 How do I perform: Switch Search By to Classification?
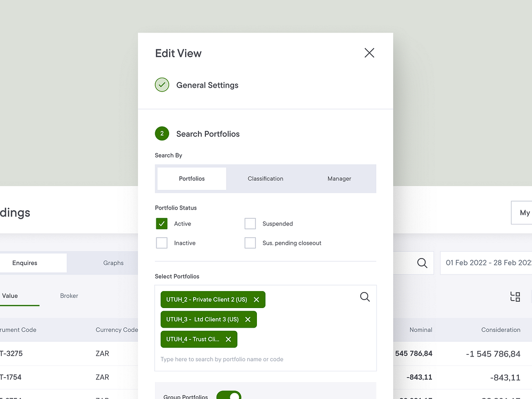pos(265,179)
